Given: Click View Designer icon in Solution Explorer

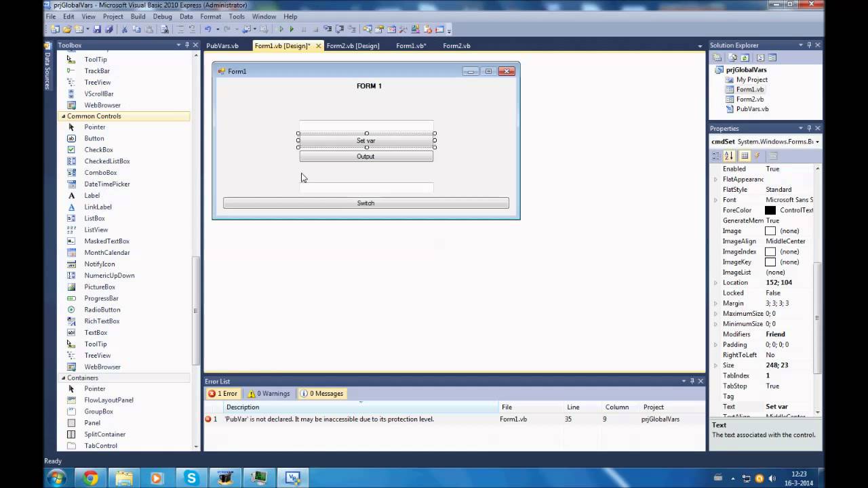Looking at the screenshot, I should point(772,58).
